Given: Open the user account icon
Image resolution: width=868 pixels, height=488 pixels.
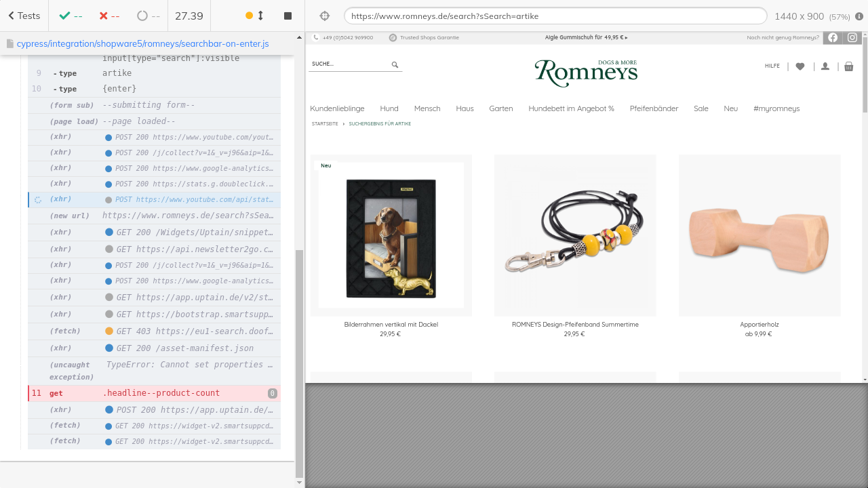Looking at the screenshot, I should coord(825,66).
